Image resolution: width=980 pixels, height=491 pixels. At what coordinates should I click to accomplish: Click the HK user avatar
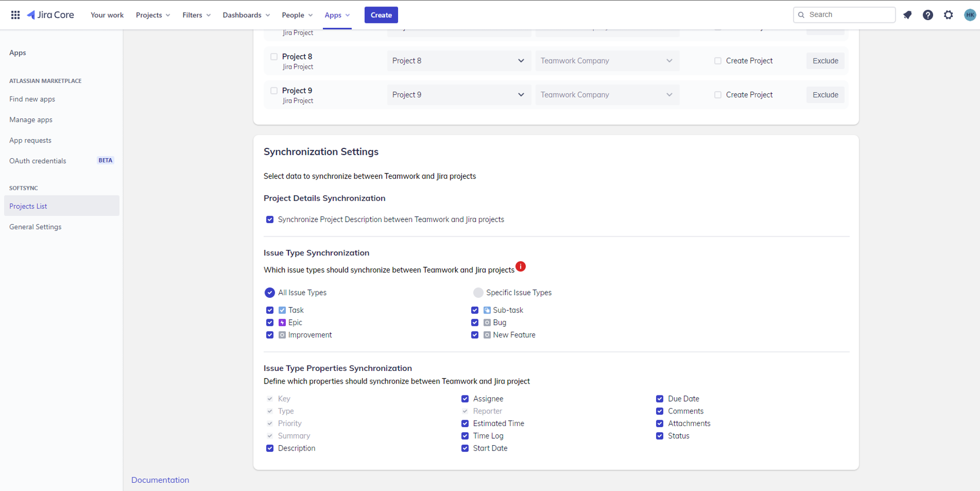point(969,15)
